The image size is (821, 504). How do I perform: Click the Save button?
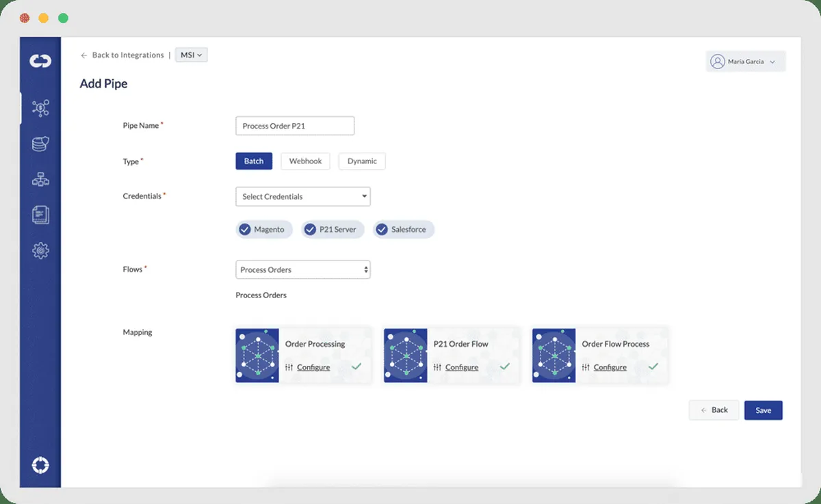(x=763, y=410)
